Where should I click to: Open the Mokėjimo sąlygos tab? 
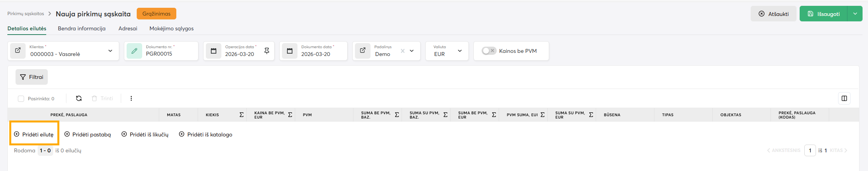tap(171, 28)
